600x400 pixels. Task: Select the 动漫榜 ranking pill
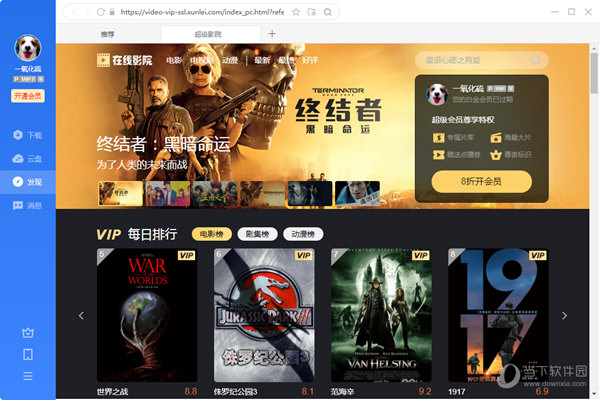[303, 234]
